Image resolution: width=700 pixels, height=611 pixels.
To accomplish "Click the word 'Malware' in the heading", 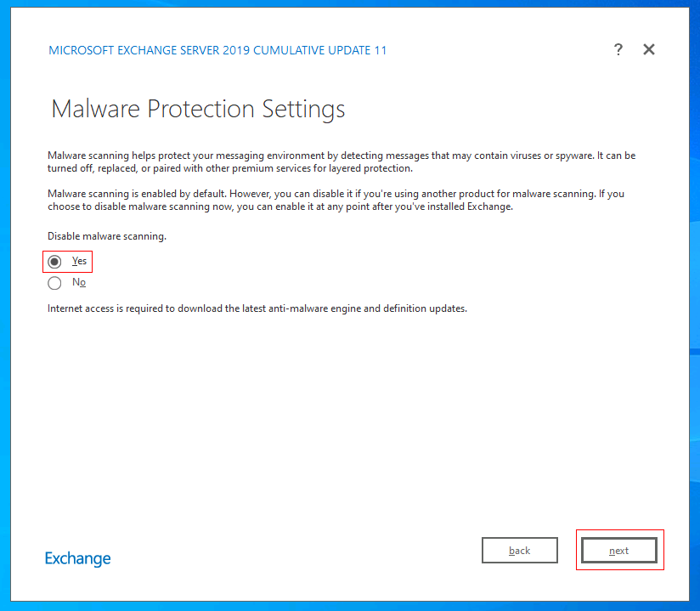I will click(95, 109).
